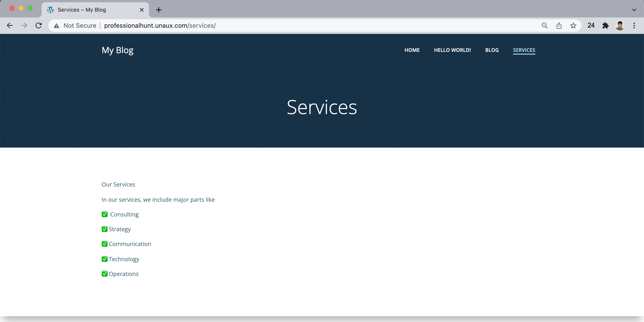
Task: Click the URL address bar field
Action: [x=300, y=25]
